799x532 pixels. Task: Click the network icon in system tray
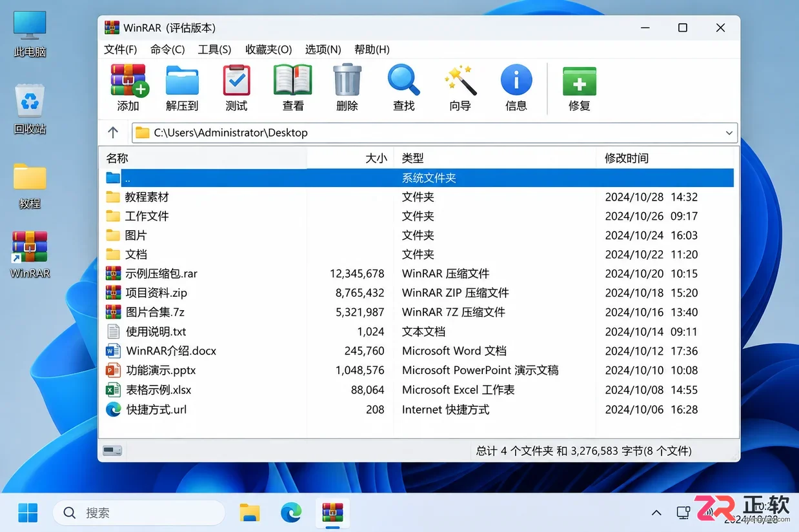coord(683,513)
